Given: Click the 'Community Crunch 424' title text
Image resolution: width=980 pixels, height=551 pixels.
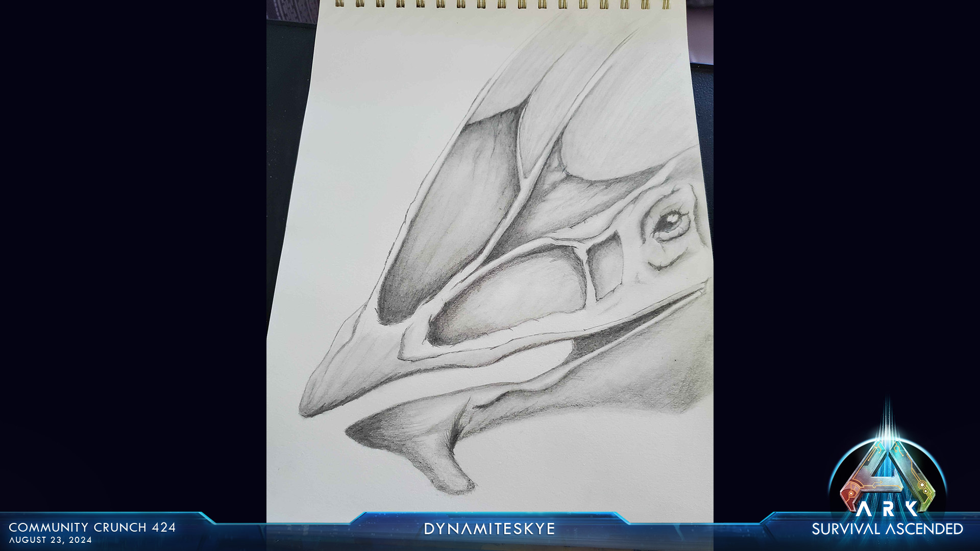Looking at the screenshot, I should coord(92,528).
